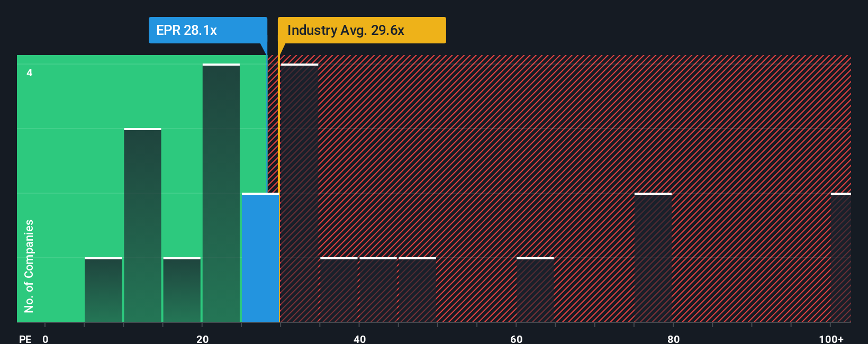Screen dimensions: 868x344
Task: Click the EPR 28.1x label
Action: point(208,30)
